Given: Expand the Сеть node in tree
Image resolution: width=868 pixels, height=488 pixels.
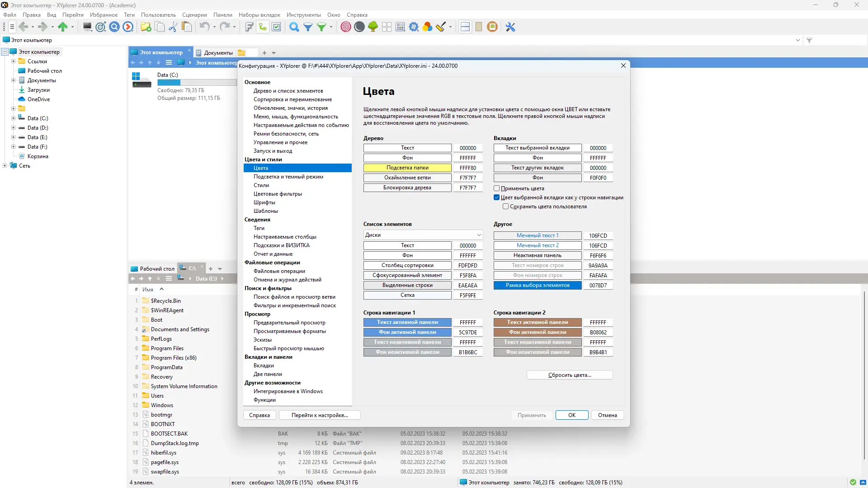Looking at the screenshot, I should 5,166.
